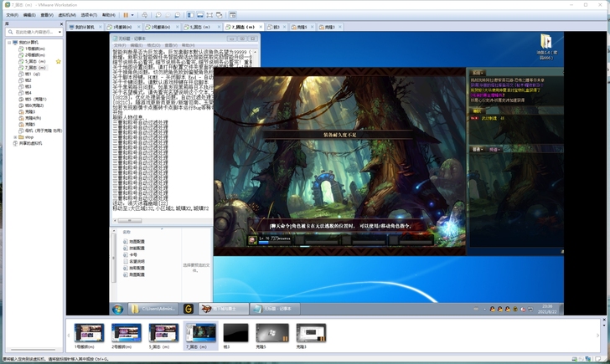Screen dimensions: 610x364
Task: Select 桃4 in the library tree
Action: [25, 93]
